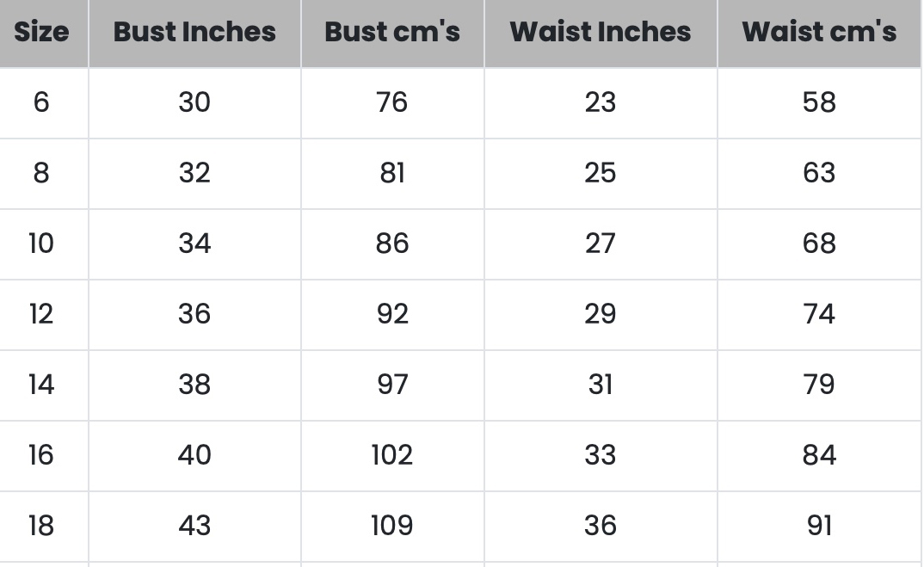Select the size 18 cell
Image resolution: width=924 pixels, height=567 pixels.
(x=41, y=526)
